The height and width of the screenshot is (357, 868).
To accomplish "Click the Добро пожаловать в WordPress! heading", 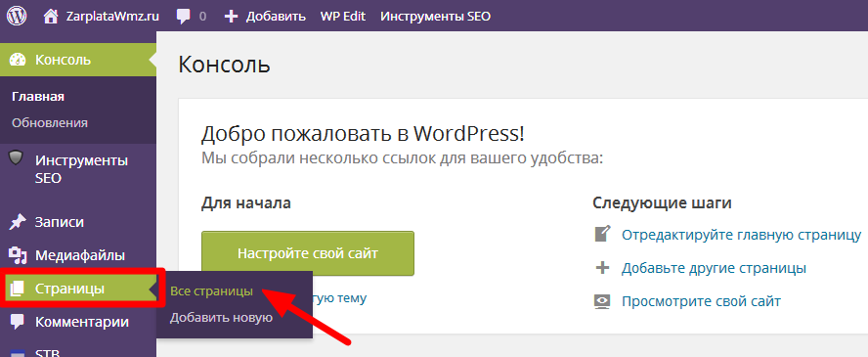I will (363, 133).
